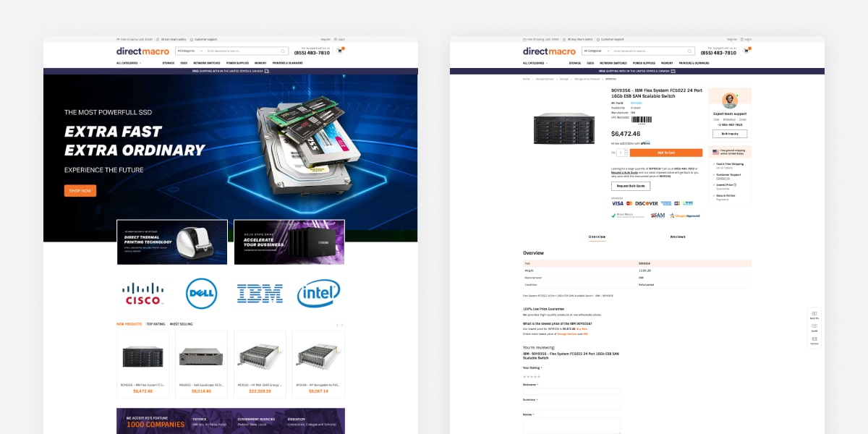Click the middle icon in the floating side widget
This screenshot has width=868, height=434.
coord(814,327)
